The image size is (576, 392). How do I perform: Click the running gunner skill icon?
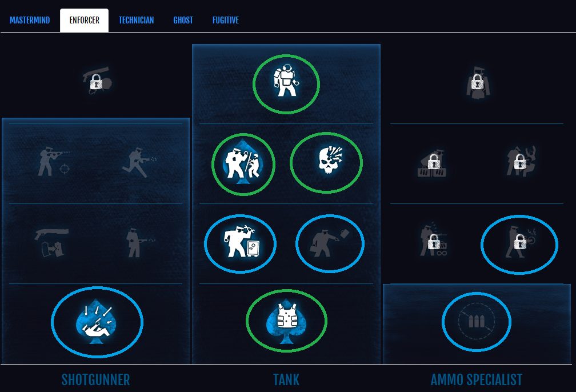click(139, 162)
